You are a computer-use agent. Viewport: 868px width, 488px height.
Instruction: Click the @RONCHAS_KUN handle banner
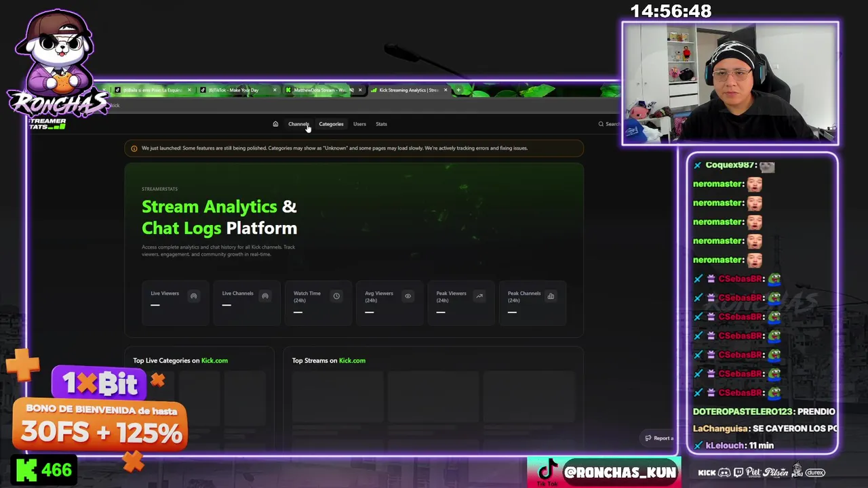pos(619,472)
